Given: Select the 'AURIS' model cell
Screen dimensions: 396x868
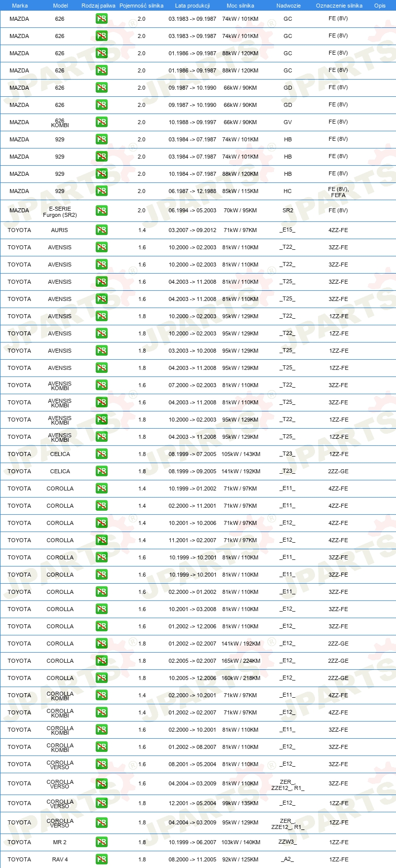Looking at the screenshot, I should (x=60, y=230).
